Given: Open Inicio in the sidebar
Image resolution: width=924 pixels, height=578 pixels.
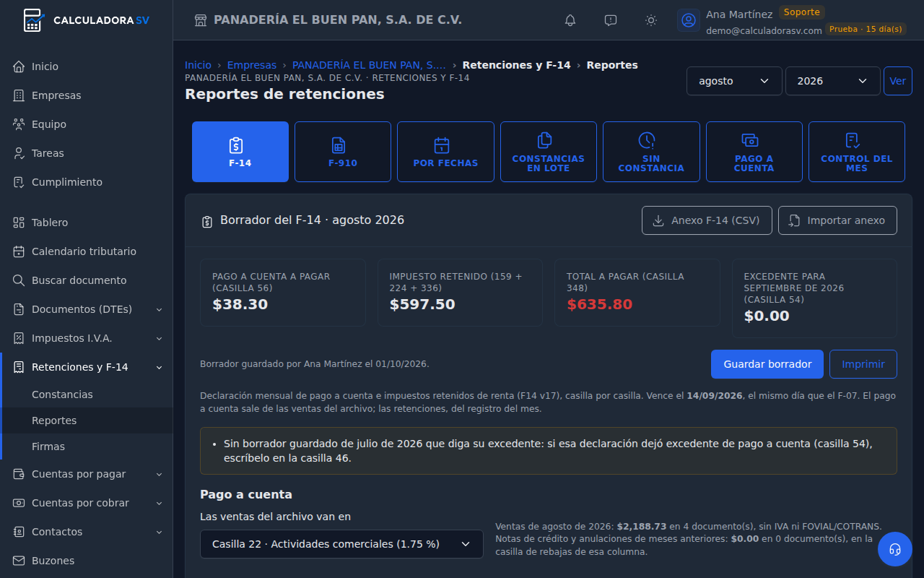Looking at the screenshot, I should point(87,66).
